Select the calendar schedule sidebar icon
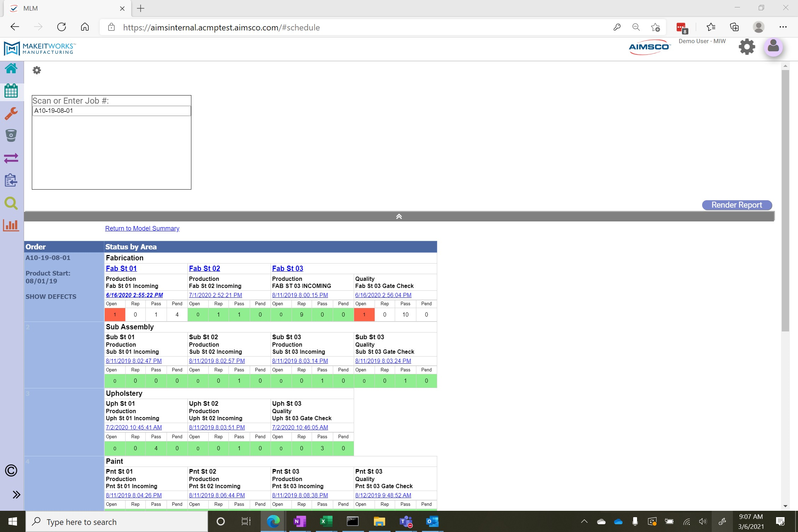Viewport: 798px width, 532px height. (x=11, y=91)
